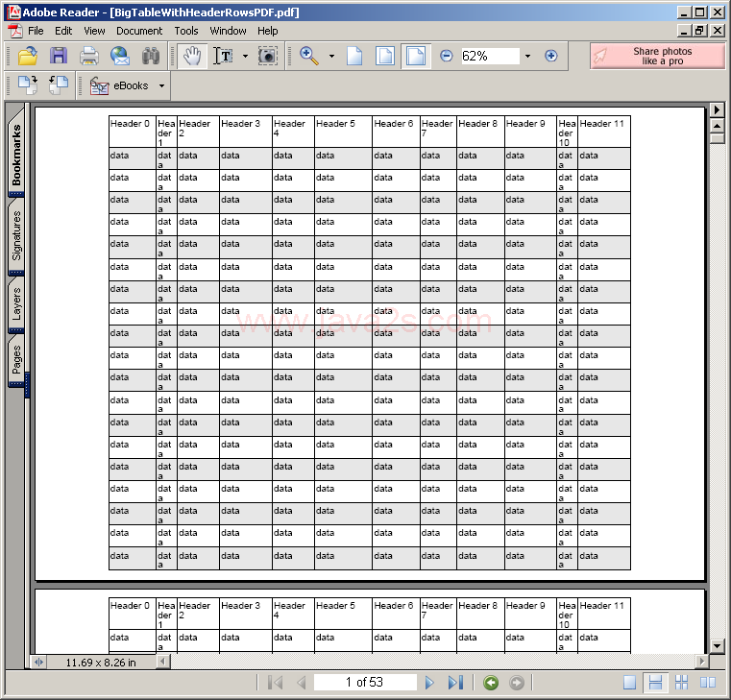Switch to Single Page layout
731x700 pixels.
[x=629, y=683]
